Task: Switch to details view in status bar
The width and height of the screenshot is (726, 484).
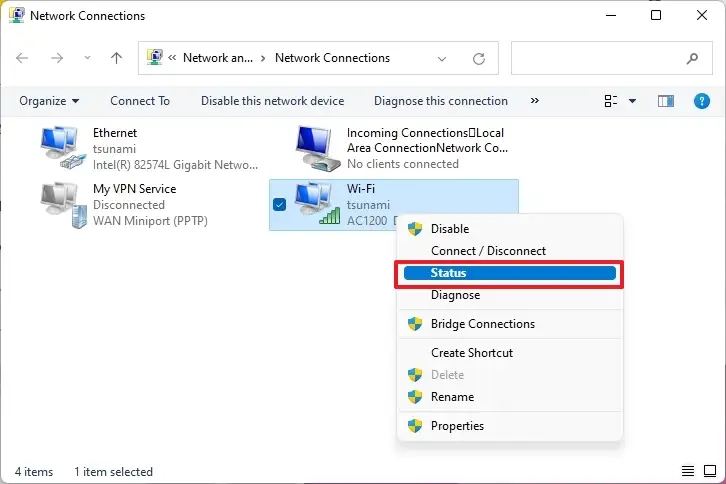Action: click(688, 471)
